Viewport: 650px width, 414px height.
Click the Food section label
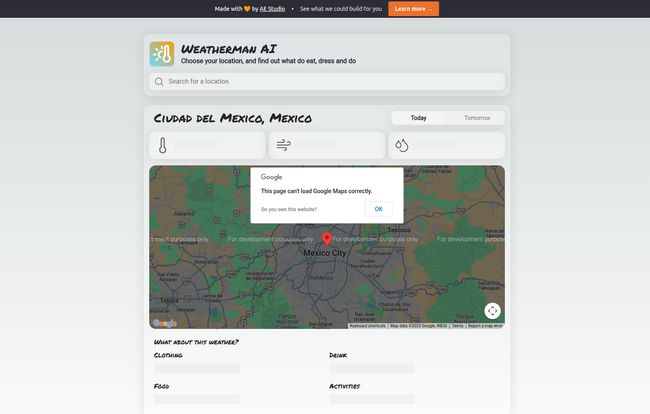(x=161, y=386)
